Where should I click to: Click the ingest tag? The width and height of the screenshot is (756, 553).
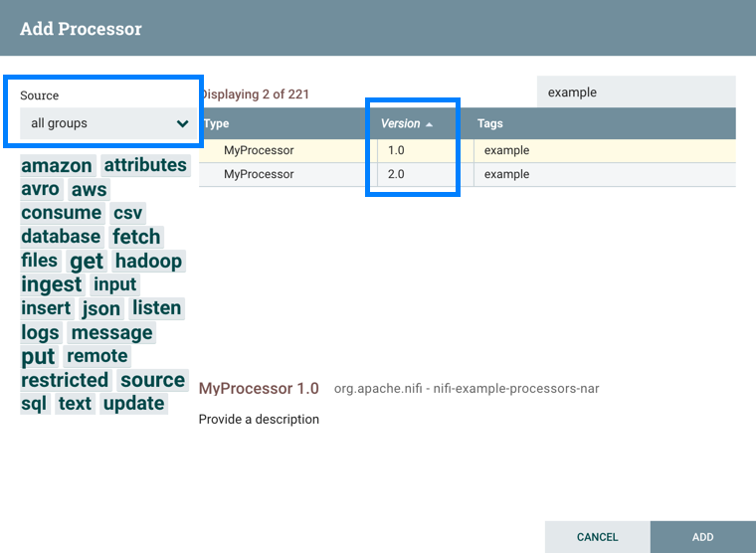(52, 284)
